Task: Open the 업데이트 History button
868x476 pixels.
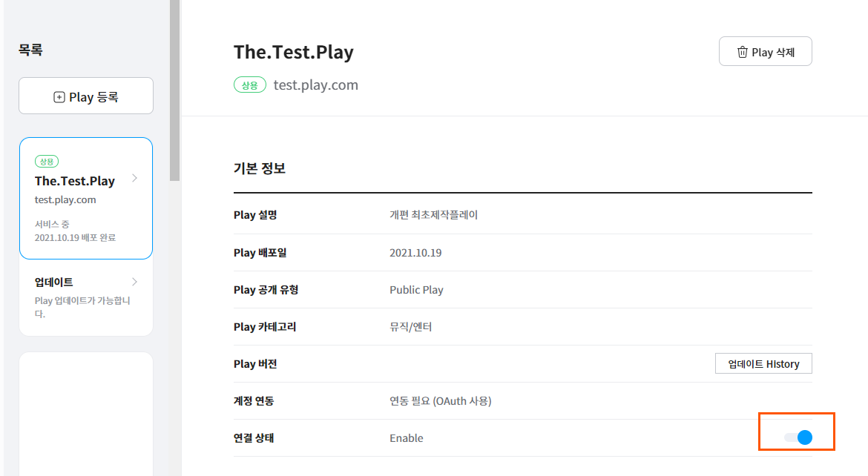Action: [x=763, y=364]
